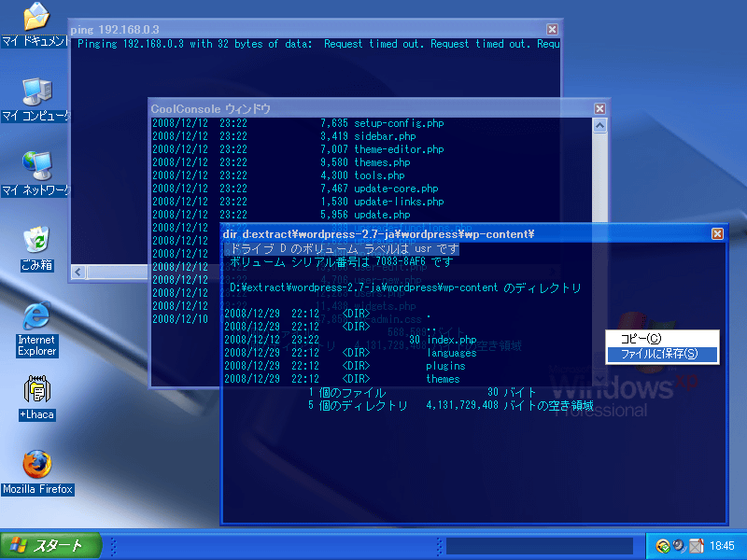The image size is (747, 560).
Task: Click the ping window's left scroll arrow
Action: 78,273
